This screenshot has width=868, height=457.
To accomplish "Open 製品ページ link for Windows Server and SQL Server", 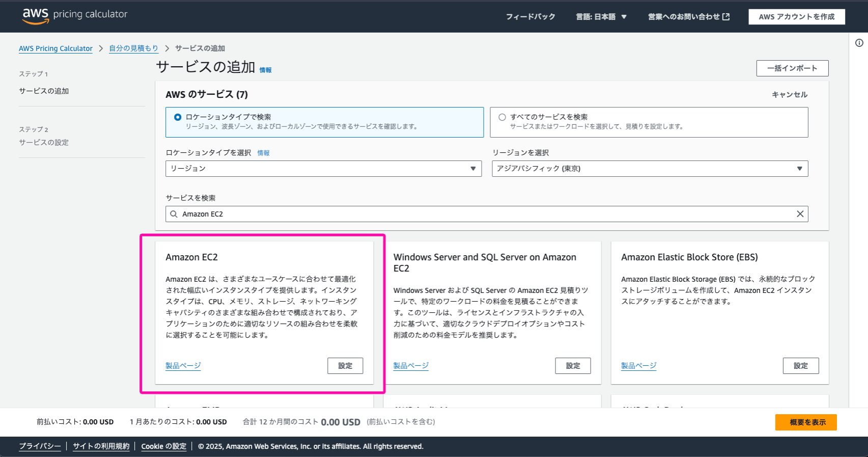I will coord(411,366).
